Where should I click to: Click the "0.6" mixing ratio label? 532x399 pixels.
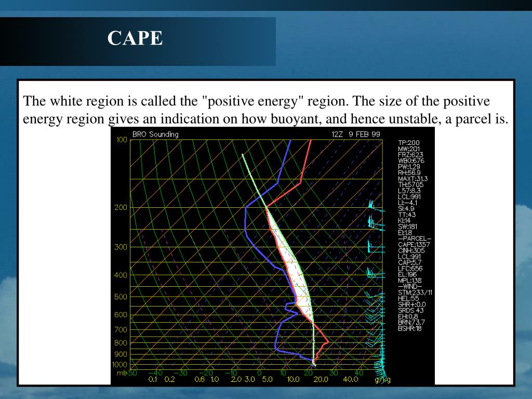pyautogui.click(x=199, y=379)
